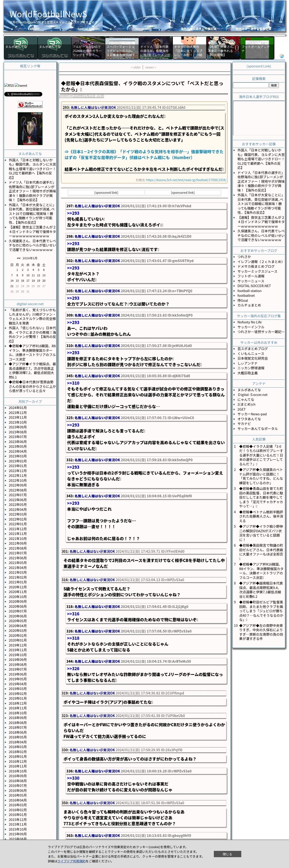Open Nofooty No Life sidebar link

[250, 322]
